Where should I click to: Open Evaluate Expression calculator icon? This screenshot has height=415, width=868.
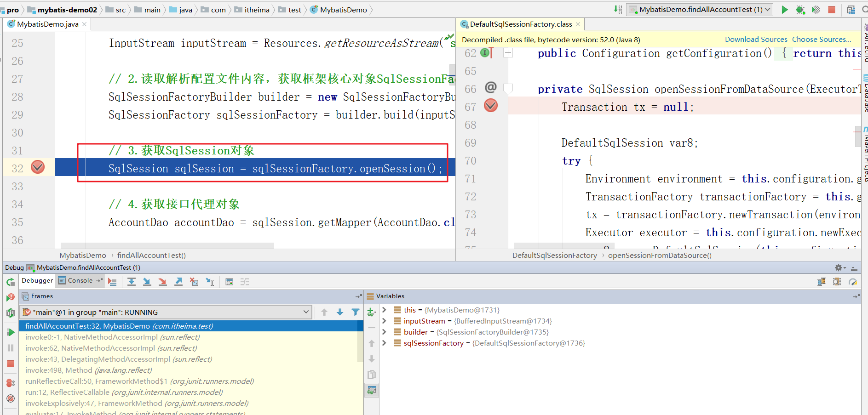pos(229,282)
